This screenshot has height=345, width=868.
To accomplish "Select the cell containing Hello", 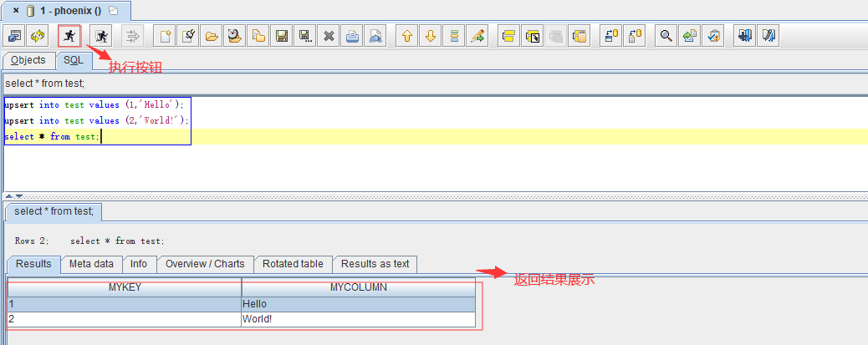I will 359,304.
